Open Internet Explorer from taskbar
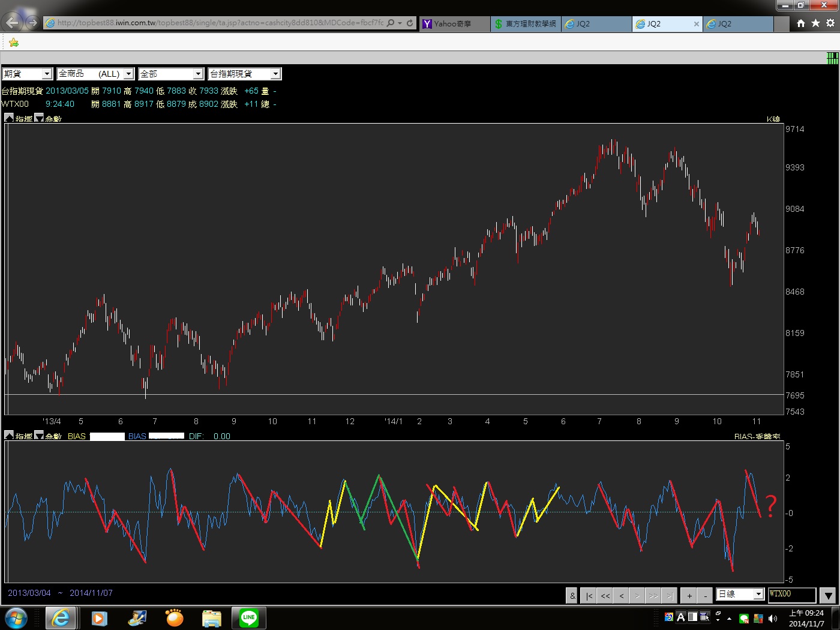 click(61, 618)
